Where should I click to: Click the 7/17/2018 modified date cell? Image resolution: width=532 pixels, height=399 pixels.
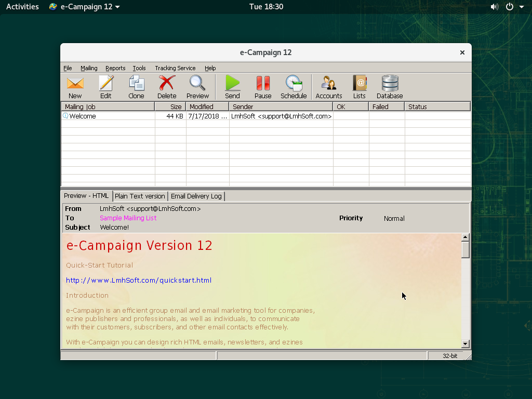[207, 116]
